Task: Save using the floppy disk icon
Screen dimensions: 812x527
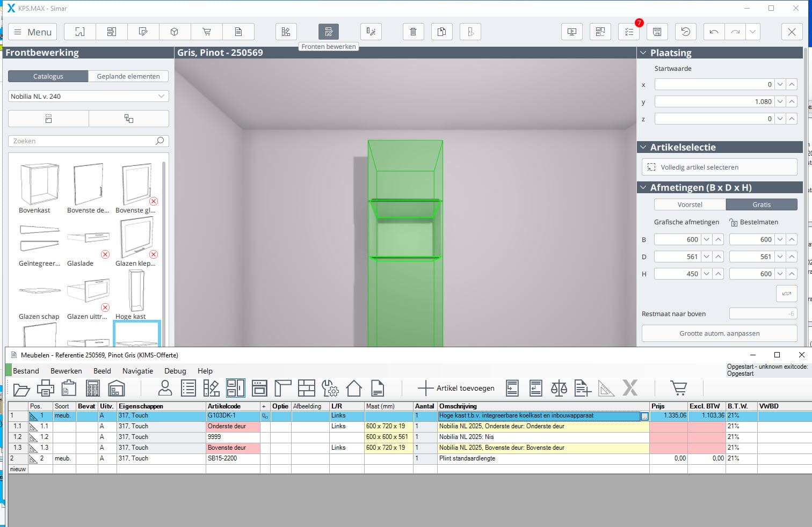Action: tap(657, 32)
